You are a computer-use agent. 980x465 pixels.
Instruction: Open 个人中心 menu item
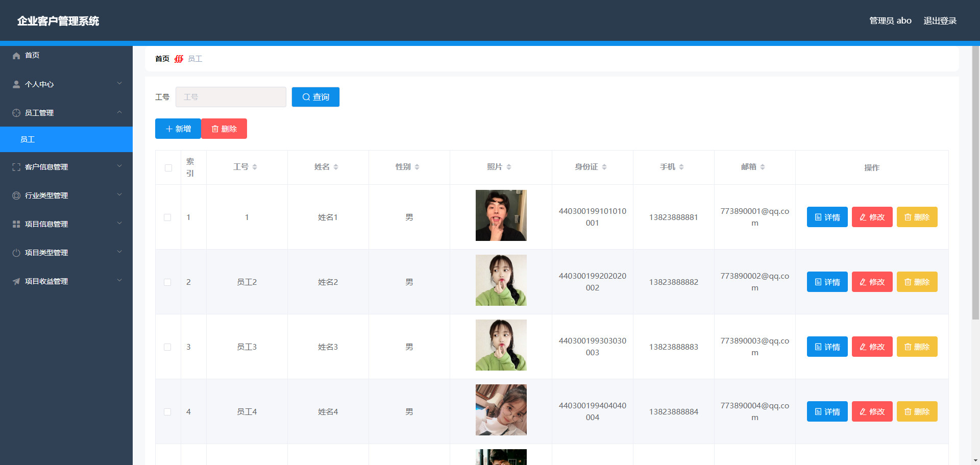[66, 84]
